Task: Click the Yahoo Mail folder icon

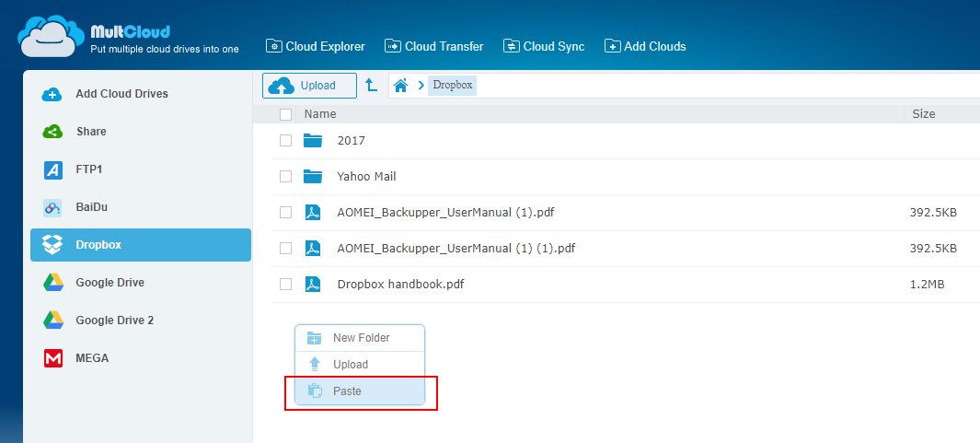Action: click(x=313, y=177)
